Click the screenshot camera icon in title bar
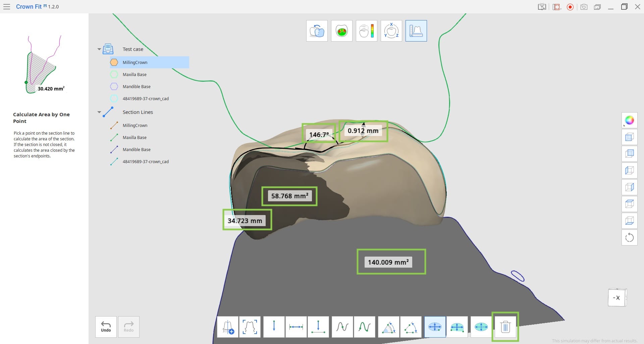Screen dimensions: 644x344 584,7
